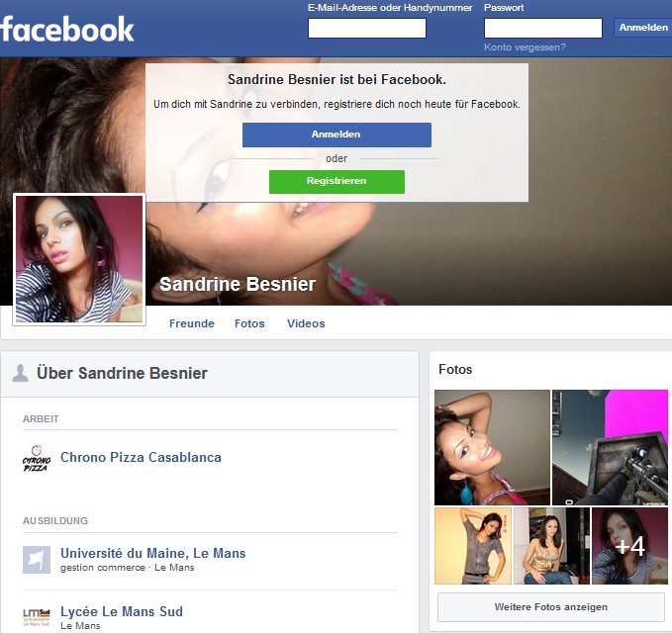Open the Freunde tab
The height and width of the screenshot is (633, 672).
coord(192,323)
